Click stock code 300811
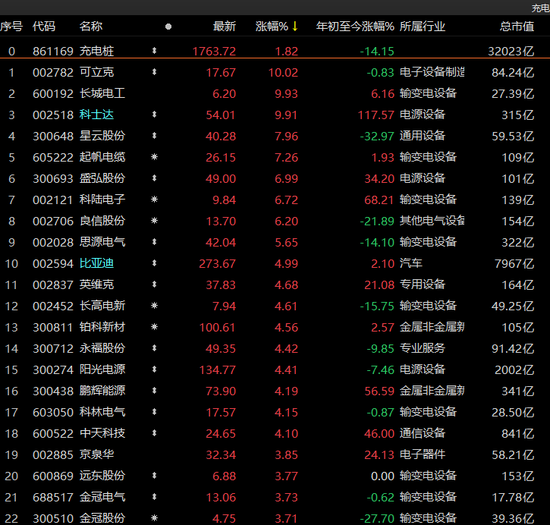550x525 pixels. (x=53, y=328)
